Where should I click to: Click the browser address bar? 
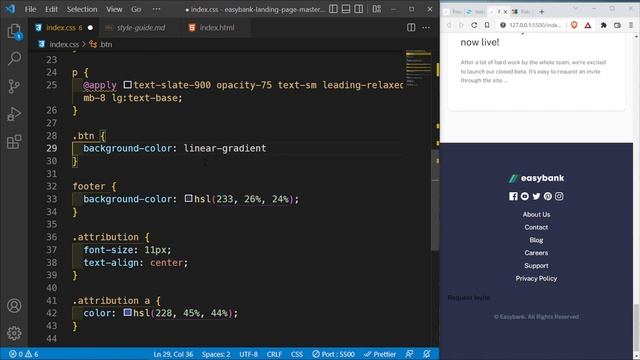(x=531, y=25)
